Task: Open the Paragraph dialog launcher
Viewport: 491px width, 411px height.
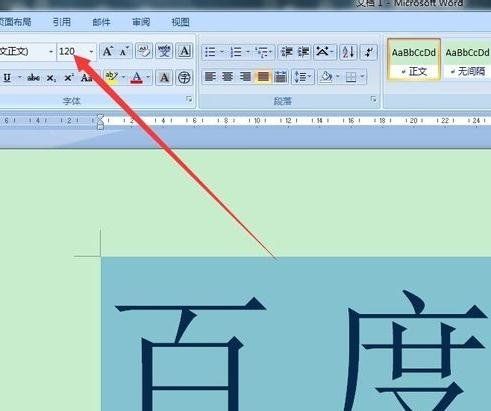Action: 373,99
